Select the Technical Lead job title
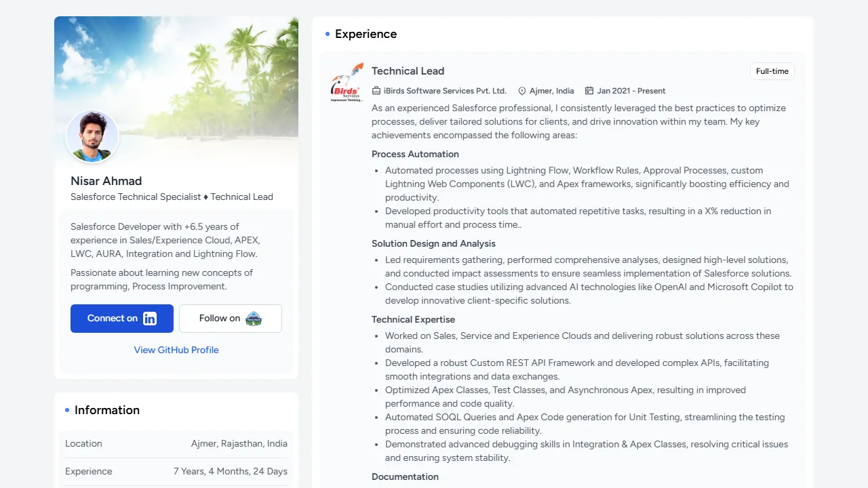This screenshot has width=868, height=488. pyautogui.click(x=408, y=71)
